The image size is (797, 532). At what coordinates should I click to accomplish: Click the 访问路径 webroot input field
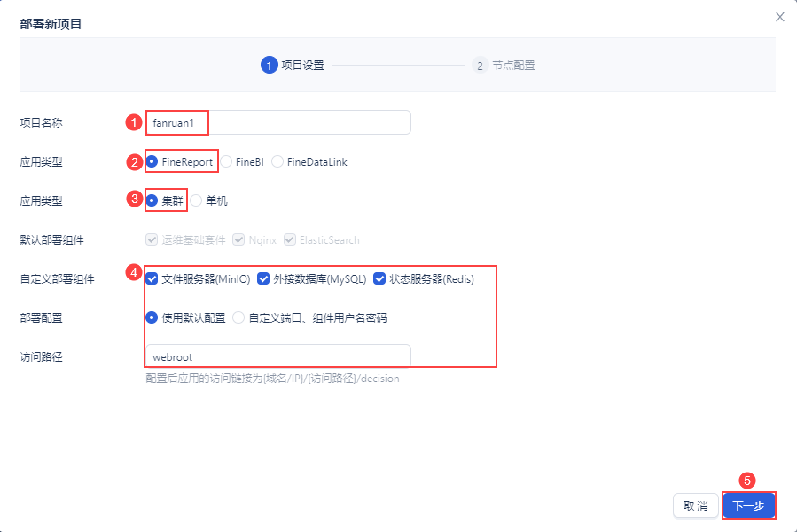(278, 356)
